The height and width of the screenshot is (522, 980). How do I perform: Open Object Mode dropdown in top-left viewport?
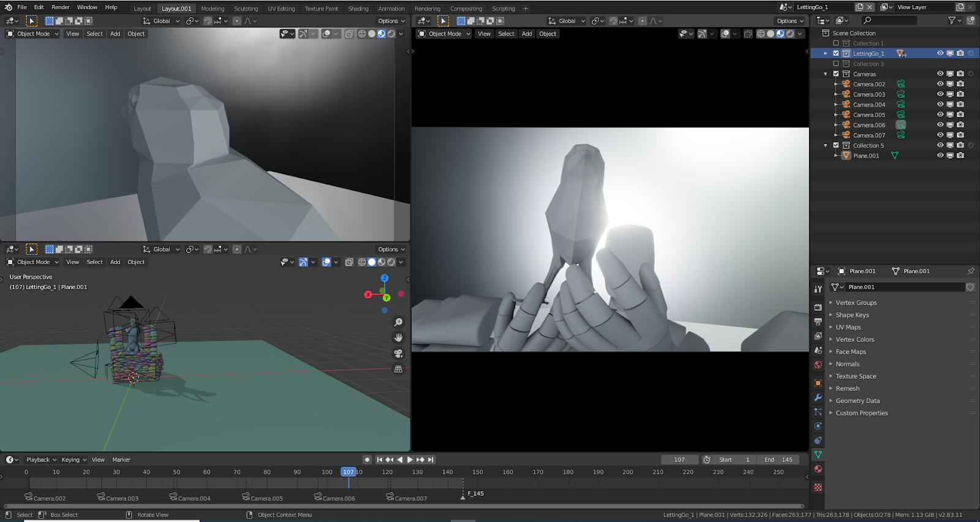[33, 34]
